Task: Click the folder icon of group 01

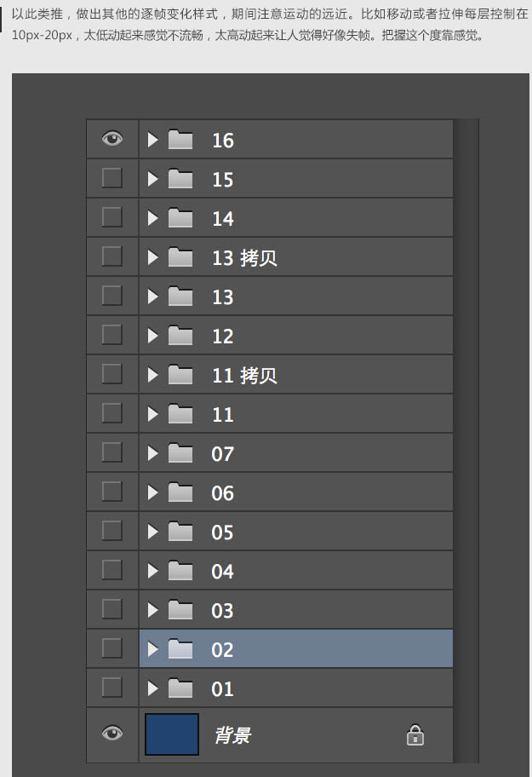Action: (x=180, y=688)
